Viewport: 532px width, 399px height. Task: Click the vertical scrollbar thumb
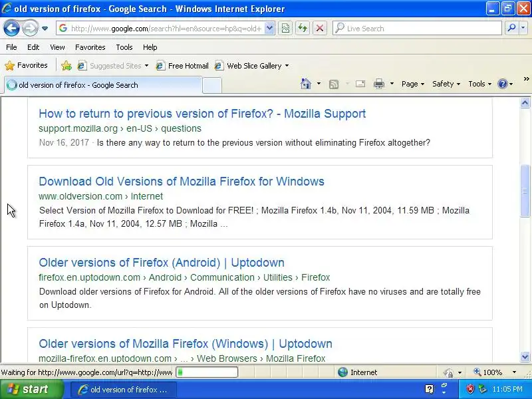point(525,191)
